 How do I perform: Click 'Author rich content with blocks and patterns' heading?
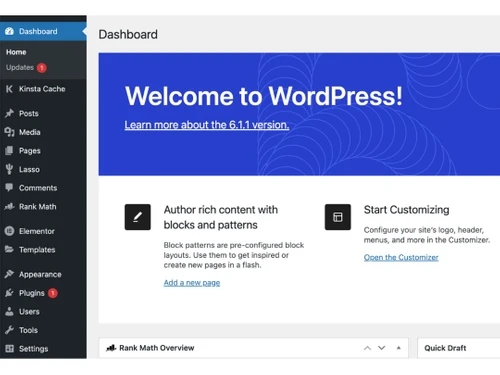point(221,217)
